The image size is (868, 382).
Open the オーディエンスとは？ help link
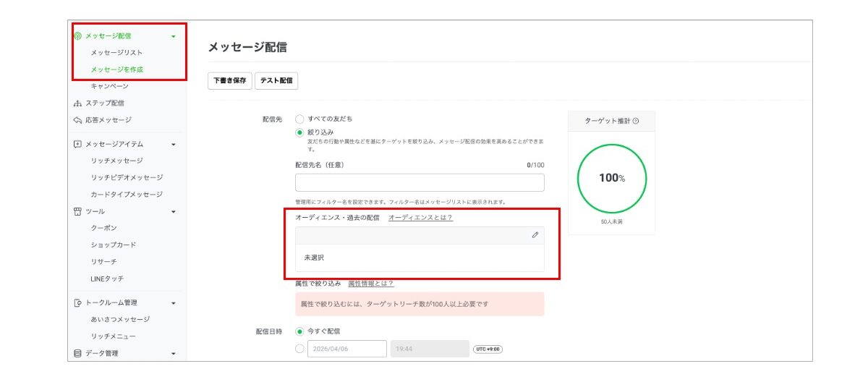coord(420,217)
